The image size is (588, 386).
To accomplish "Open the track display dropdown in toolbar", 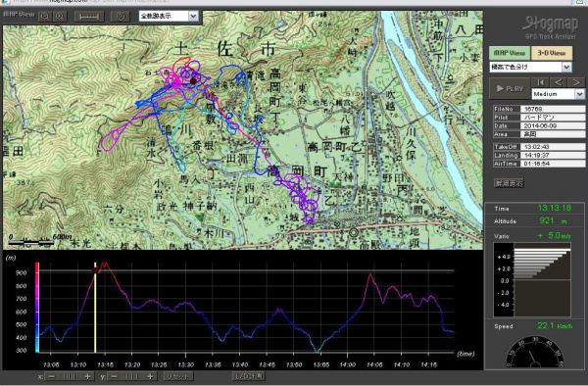I will [x=169, y=16].
